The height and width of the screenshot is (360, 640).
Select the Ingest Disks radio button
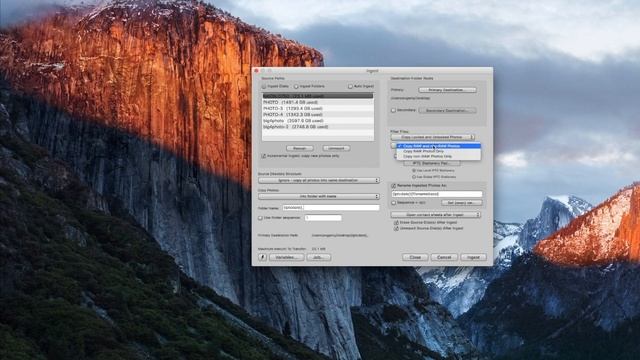coord(264,87)
